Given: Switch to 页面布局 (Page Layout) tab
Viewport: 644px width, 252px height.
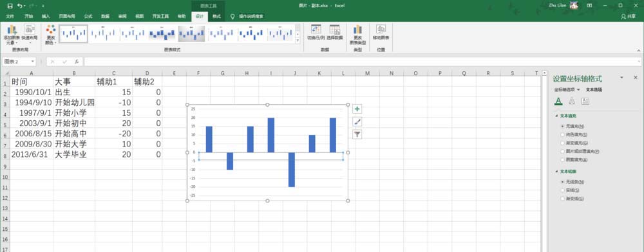Looking at the screenshot, I should (67, 16).
